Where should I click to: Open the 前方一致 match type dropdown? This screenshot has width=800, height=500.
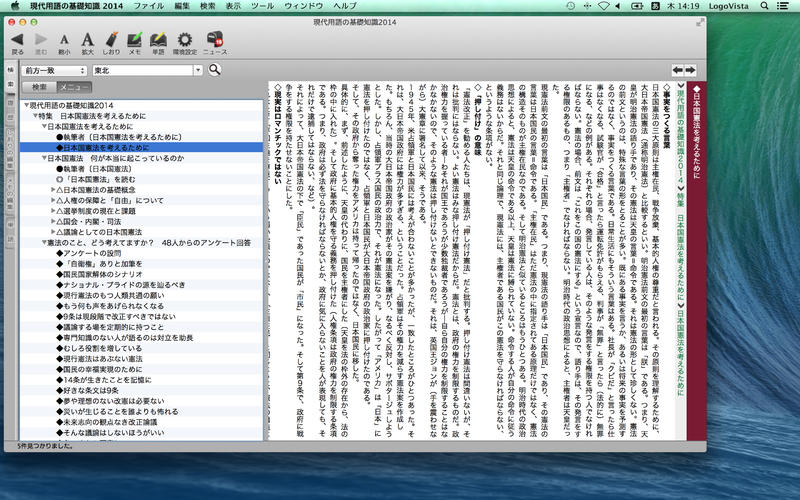[54, 70]
